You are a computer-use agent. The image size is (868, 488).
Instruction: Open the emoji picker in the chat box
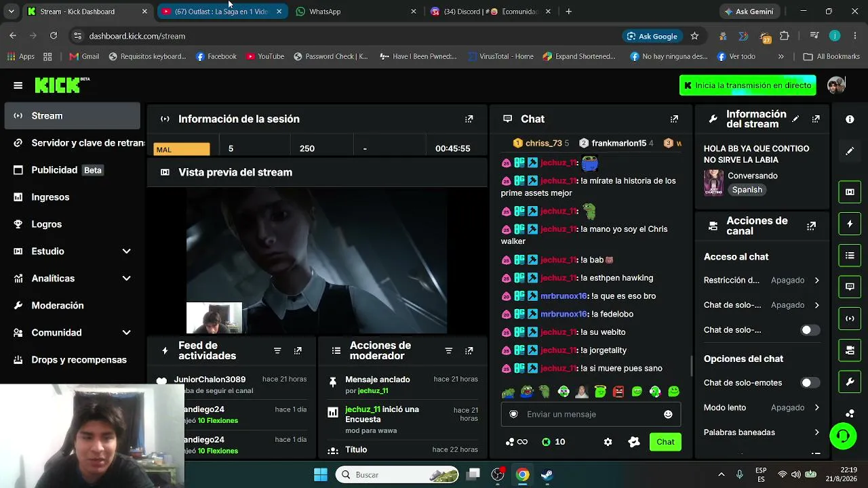[668, 414]
